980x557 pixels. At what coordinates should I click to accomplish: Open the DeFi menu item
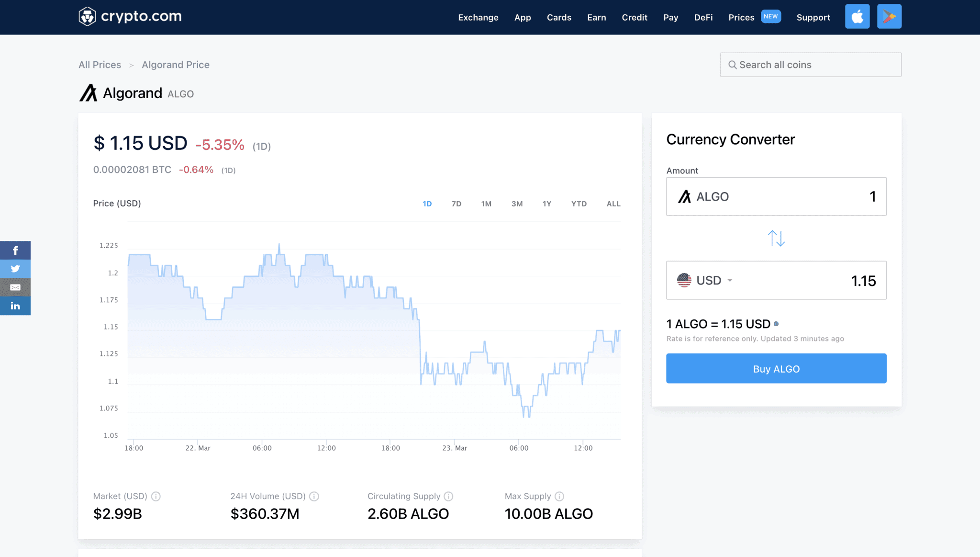pos(703,17)
